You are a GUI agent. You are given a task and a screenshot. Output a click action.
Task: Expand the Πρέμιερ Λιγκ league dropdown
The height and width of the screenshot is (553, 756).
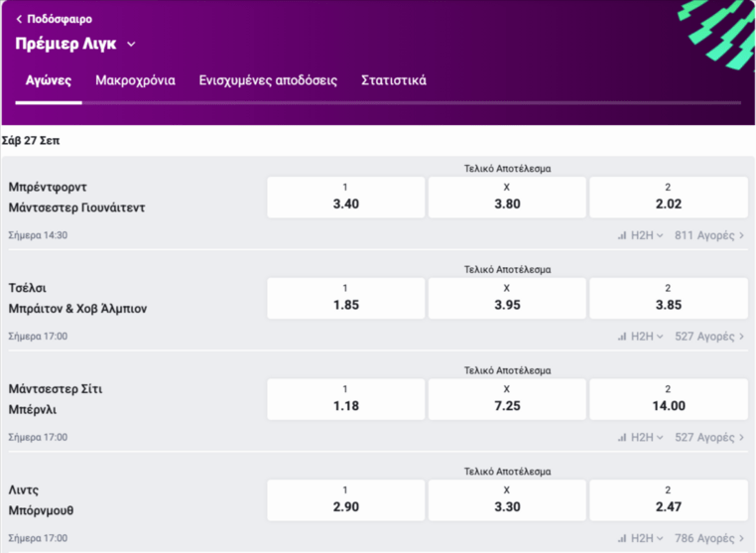pyautogui.click(x=131, y=45)
